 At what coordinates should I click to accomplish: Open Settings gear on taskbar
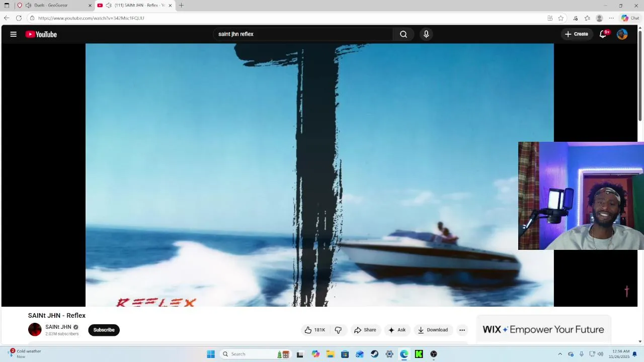[389, 354]
